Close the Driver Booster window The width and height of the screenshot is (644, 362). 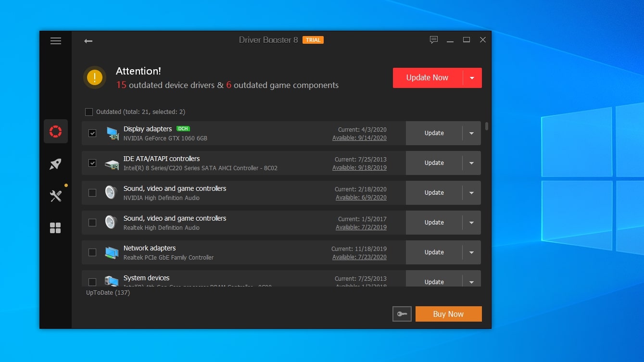(483, 40)
